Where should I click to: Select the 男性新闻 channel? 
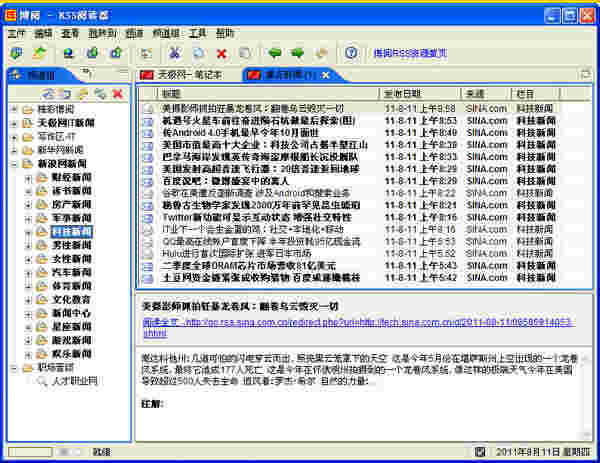point(72,245)
